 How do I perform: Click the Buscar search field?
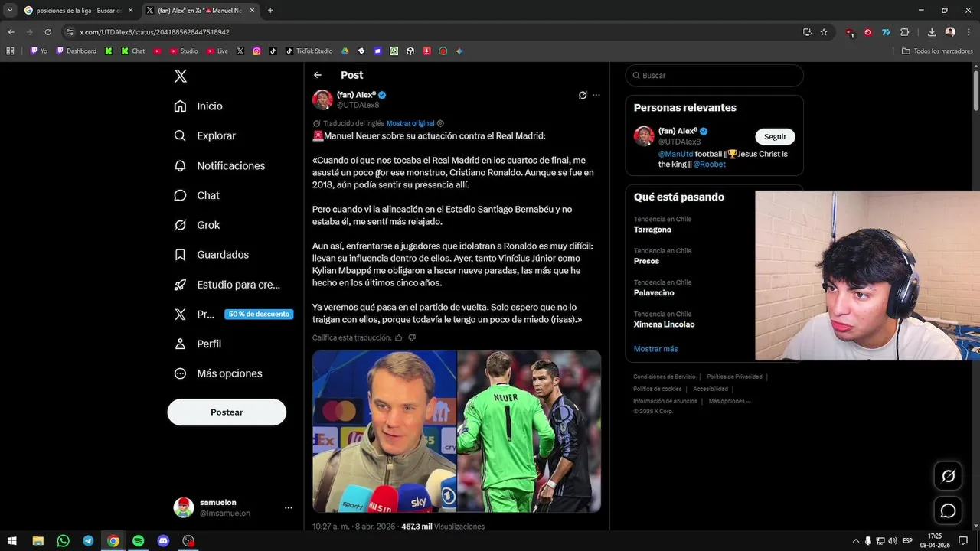click(714, 76)
